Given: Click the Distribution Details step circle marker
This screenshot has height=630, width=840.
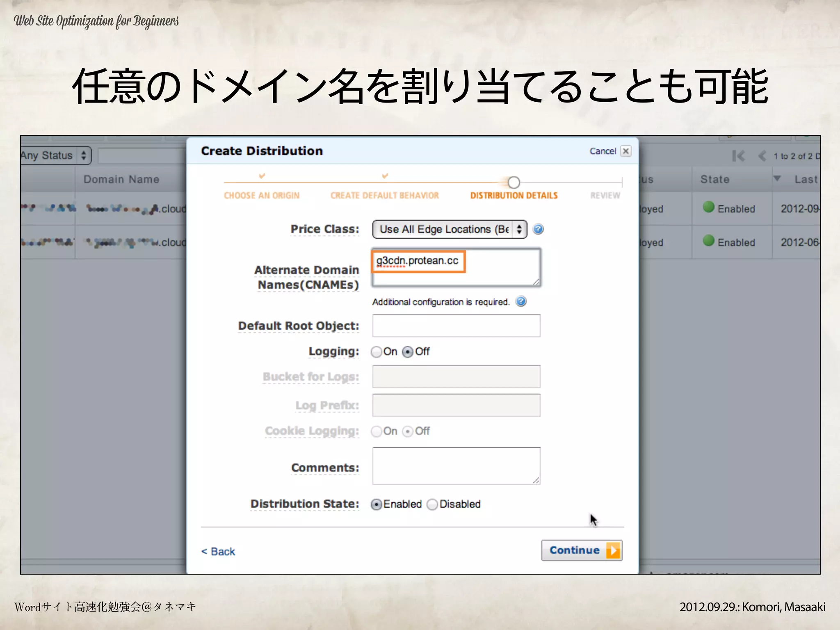Looking at the screenshot, I should coord(514,182).
